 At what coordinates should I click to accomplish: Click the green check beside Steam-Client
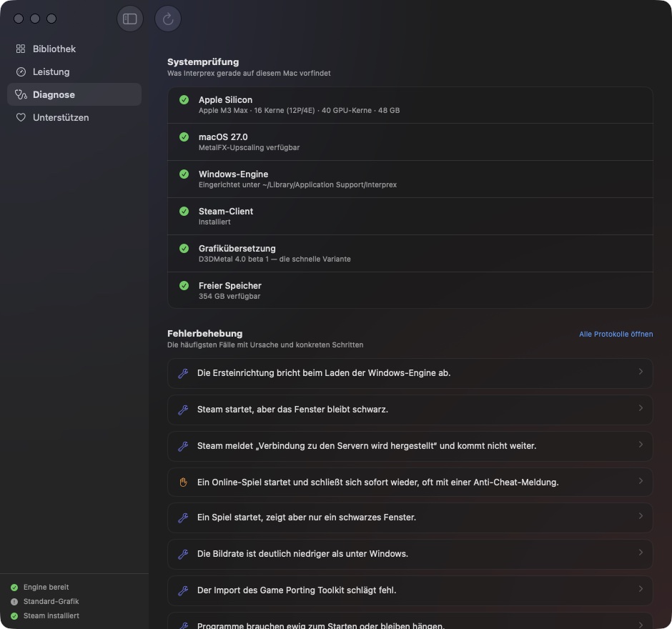tap(184, 212)
